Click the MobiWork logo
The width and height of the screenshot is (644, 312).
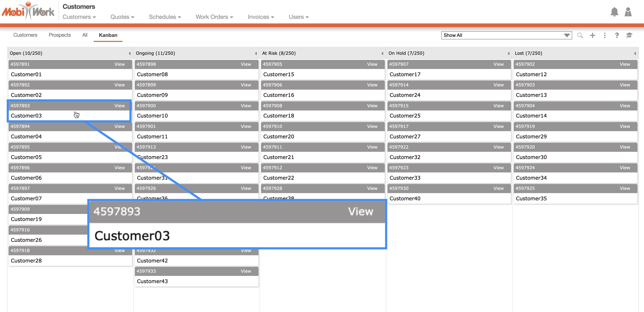point(28,11)
